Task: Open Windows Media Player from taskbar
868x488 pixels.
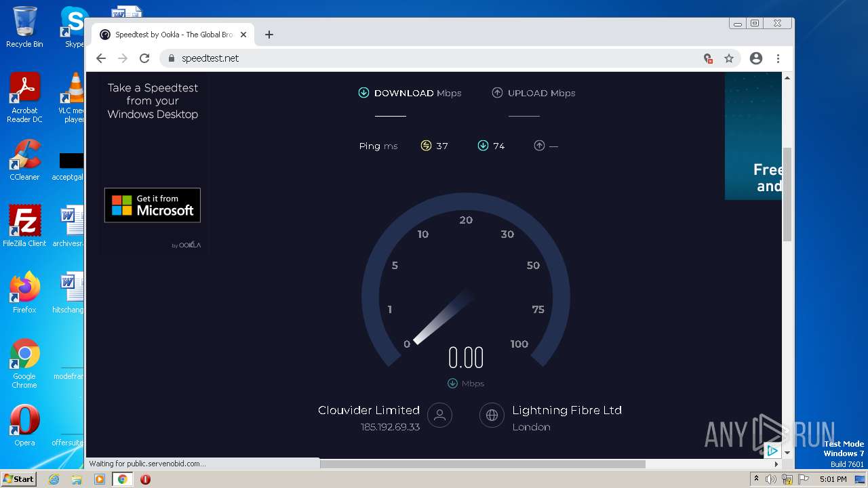Action: 100,479
